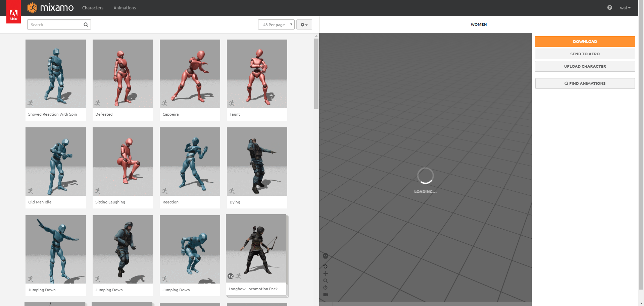Pick the Dying animation thumbnail
Image resolution: width=644 pixels, height=306 pixels.
pos(257,162)
